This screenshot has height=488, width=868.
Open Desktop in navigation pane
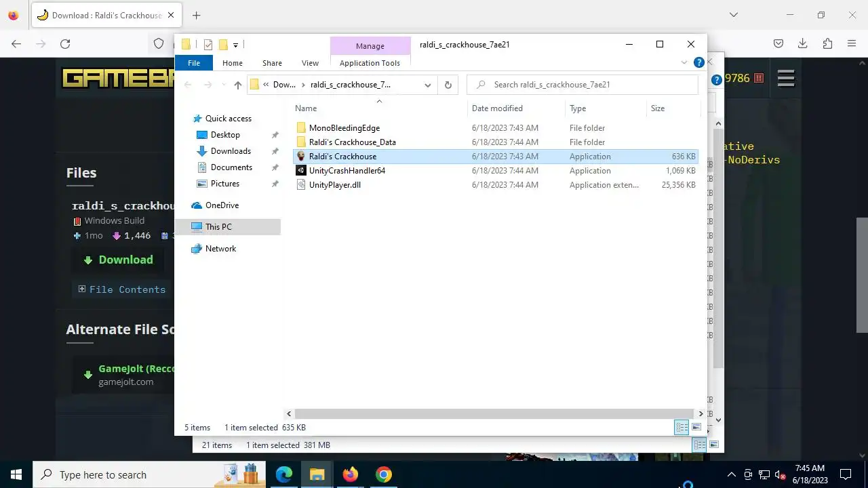tap(225, 135)
